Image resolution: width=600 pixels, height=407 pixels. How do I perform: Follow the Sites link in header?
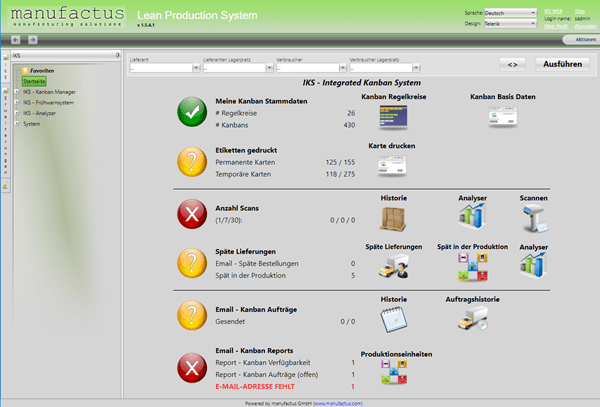(579, 11)
